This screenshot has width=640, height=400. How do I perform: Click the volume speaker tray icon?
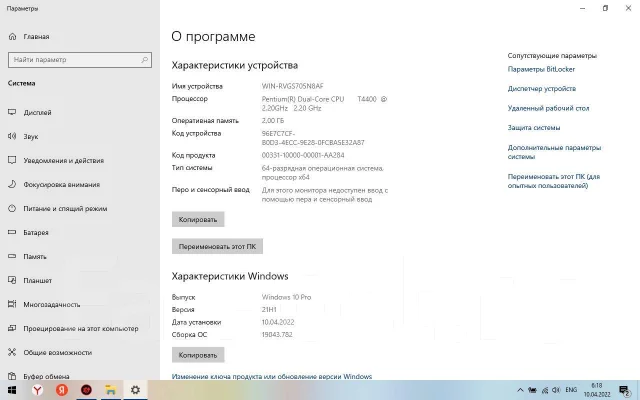556,390
